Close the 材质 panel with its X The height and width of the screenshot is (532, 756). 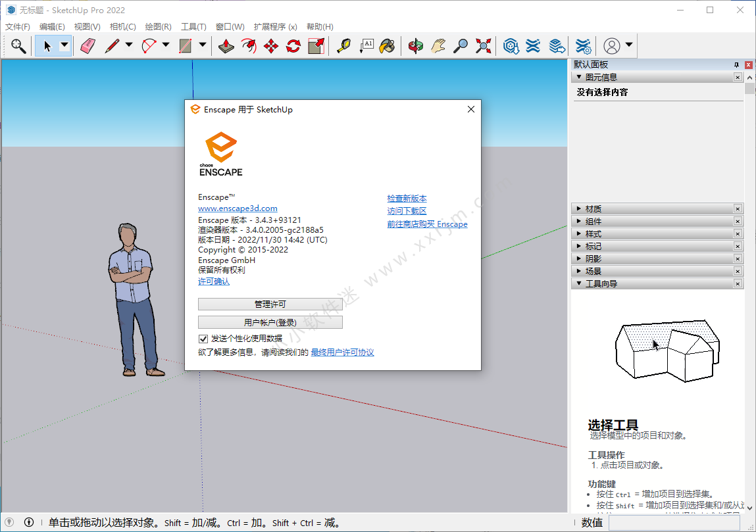pos(738,208)
